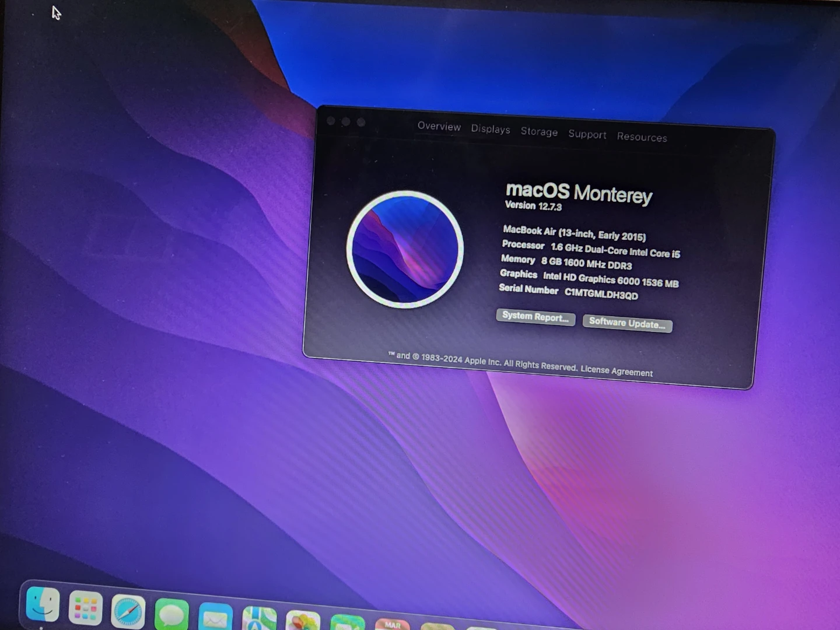Click the macOS Monterey logo image
Viewport: 840px width, 630px height.
405,249
